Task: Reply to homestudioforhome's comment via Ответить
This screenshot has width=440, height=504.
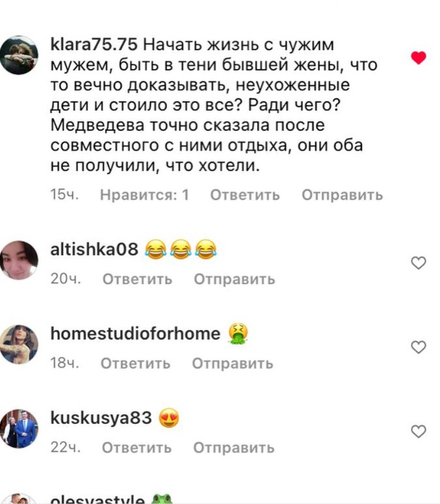Action: point(135,364)
